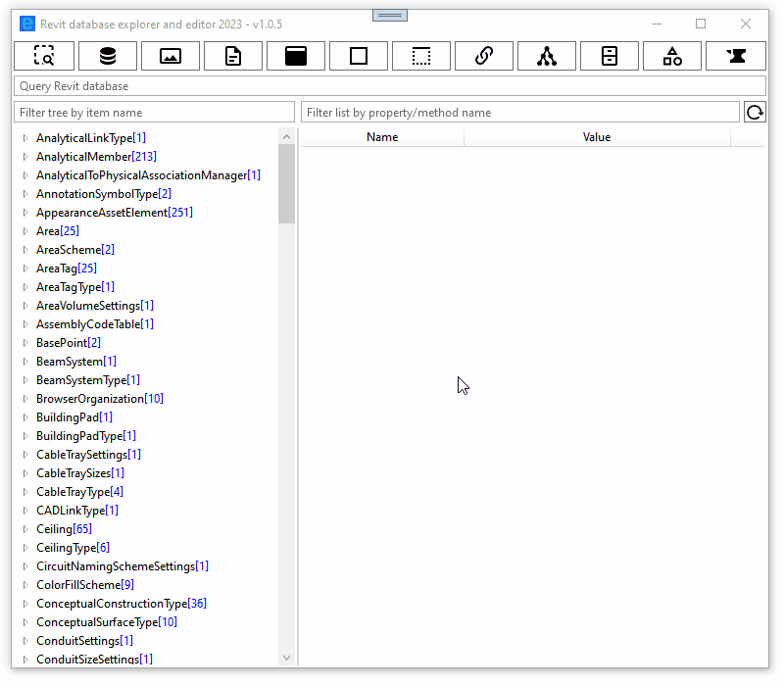Click the Filter tree by item name box
The height and width of the screenshot is (686, 784).
155,113
